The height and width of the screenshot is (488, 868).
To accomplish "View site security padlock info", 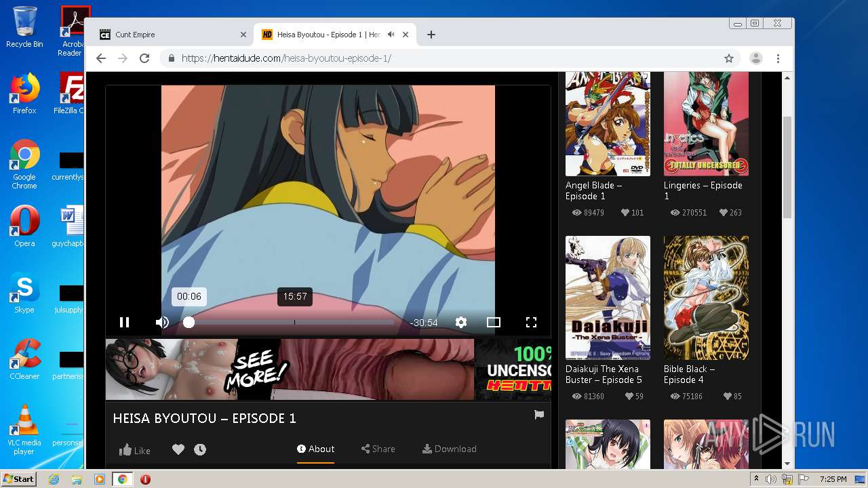I will pos(171,58).
